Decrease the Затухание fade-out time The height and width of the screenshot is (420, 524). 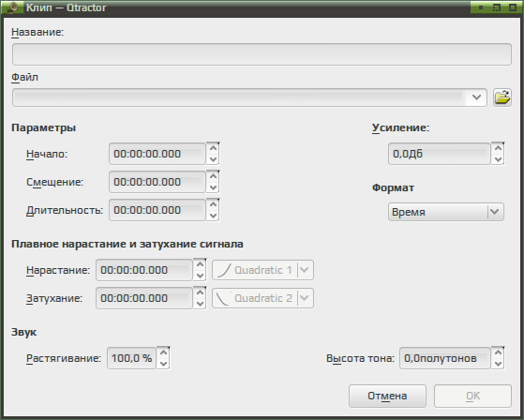(x=200, y=304)
